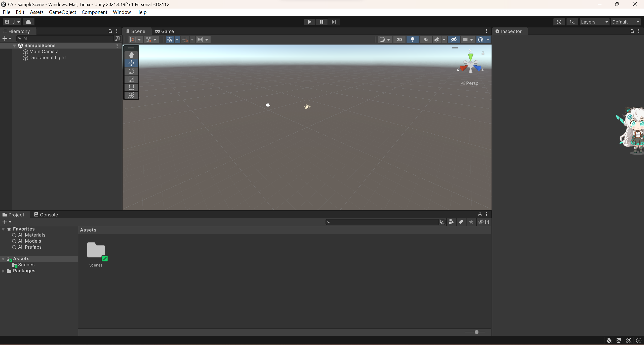Toggle grid snapping button
644x345 pixels.
185,40
